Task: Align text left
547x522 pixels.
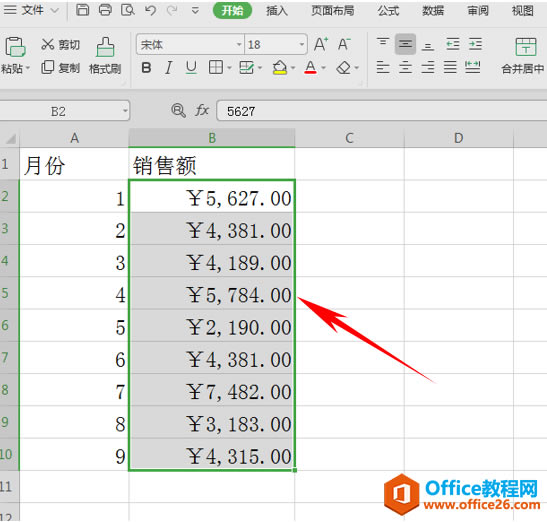Action: (x=383, y=67)
